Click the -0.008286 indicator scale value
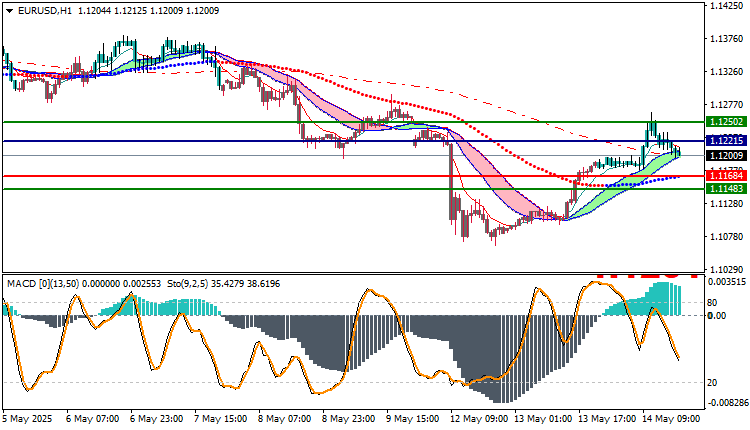This screenshot has height=430, width=750. 728,403
